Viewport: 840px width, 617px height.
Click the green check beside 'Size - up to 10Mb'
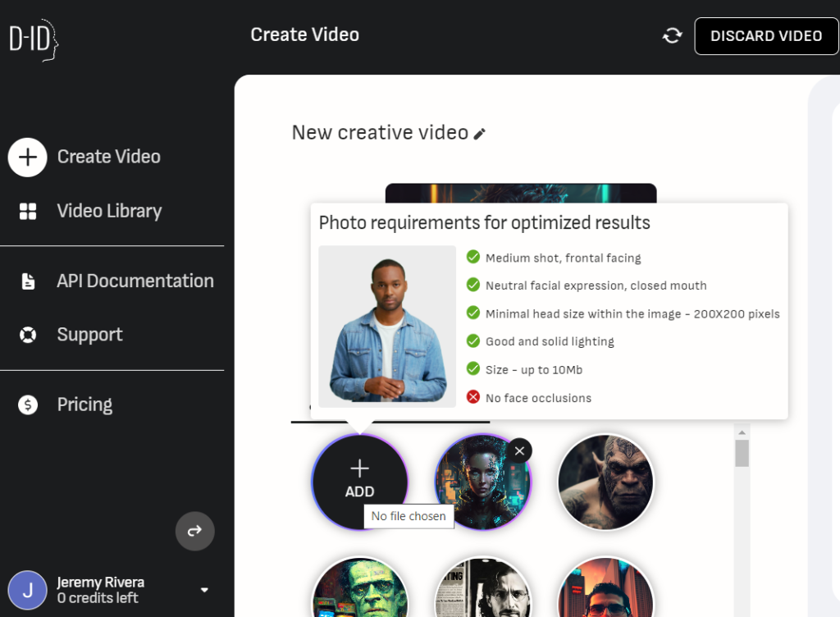pos(473,368)
